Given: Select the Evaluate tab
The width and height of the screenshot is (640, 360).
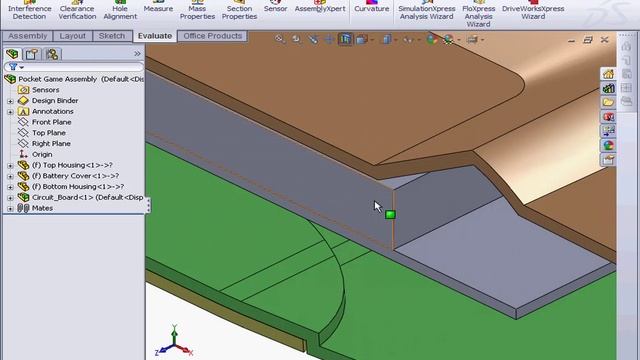Looking at the screenshot, I should pos(155,36).
